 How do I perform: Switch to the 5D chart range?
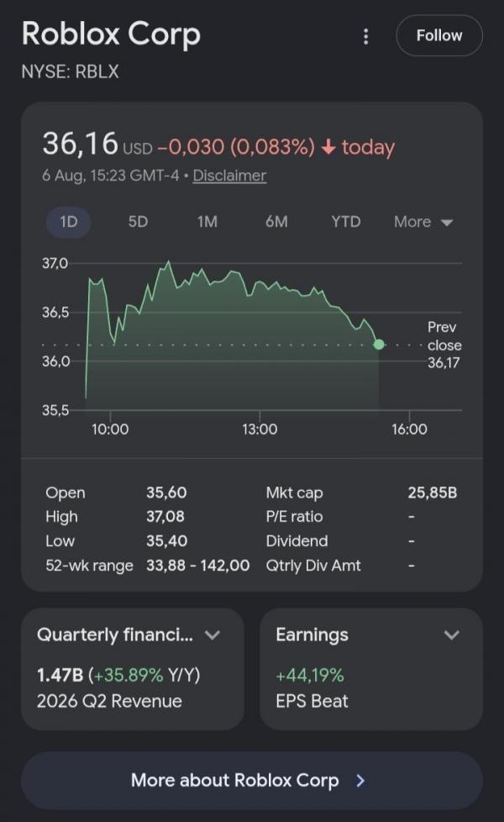(138, 222)
